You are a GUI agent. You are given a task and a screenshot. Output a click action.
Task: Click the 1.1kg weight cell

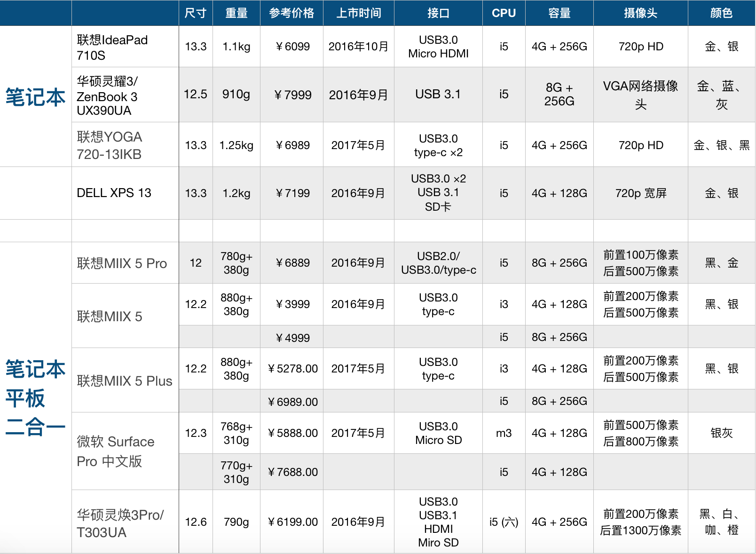236,47
